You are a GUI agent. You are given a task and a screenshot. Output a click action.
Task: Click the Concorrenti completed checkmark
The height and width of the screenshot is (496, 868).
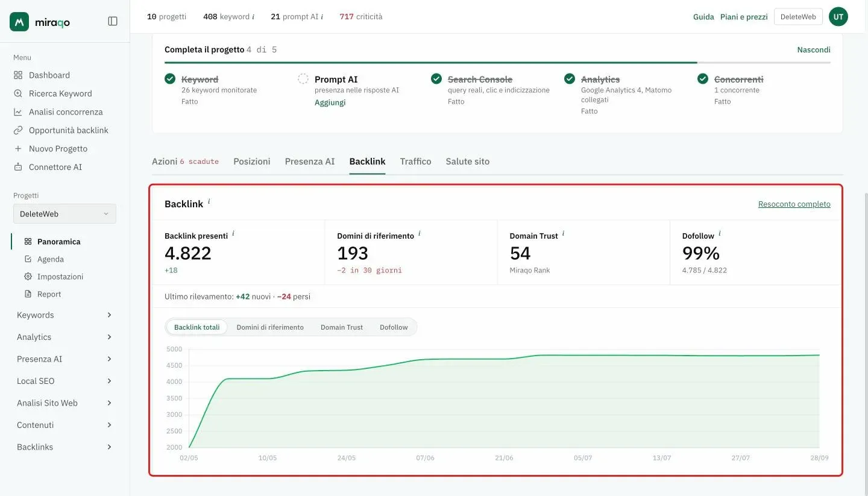[x=703, y=79]
